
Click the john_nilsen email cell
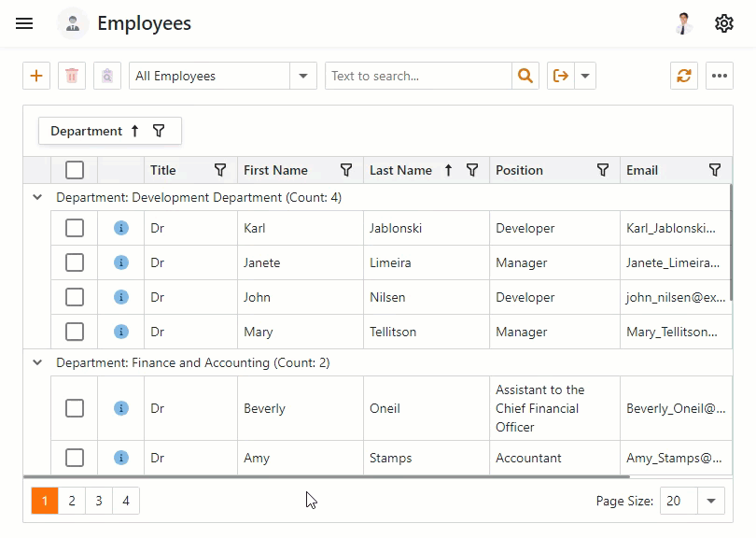676,297
